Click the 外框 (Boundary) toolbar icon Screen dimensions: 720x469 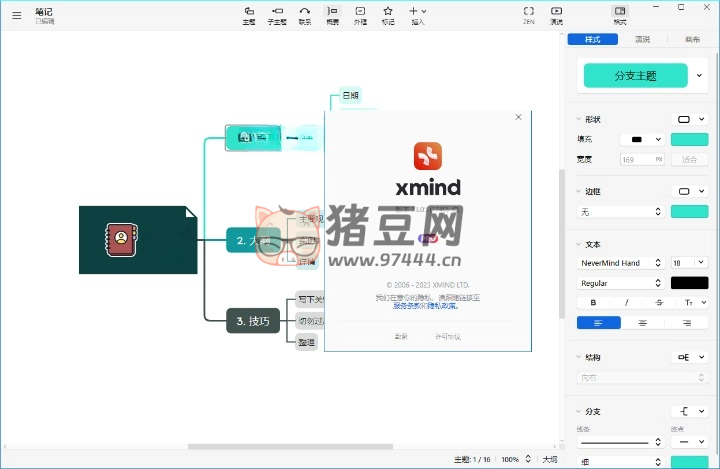(x=360, y=14)
